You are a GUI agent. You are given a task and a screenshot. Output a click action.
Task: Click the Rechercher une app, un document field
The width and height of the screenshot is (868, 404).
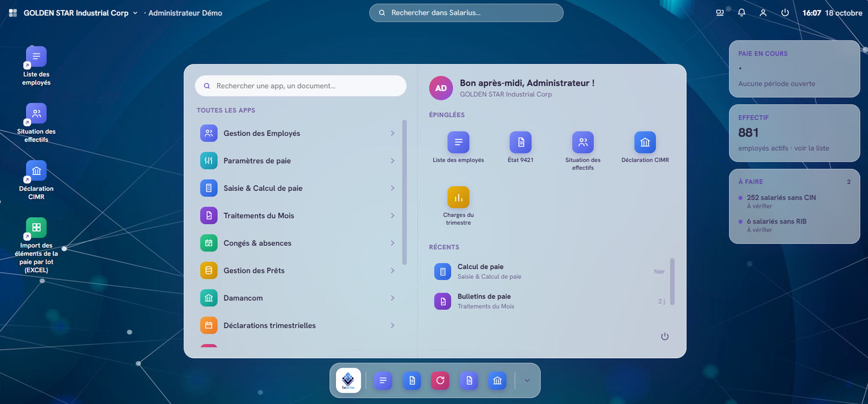(x=301, y=86)
